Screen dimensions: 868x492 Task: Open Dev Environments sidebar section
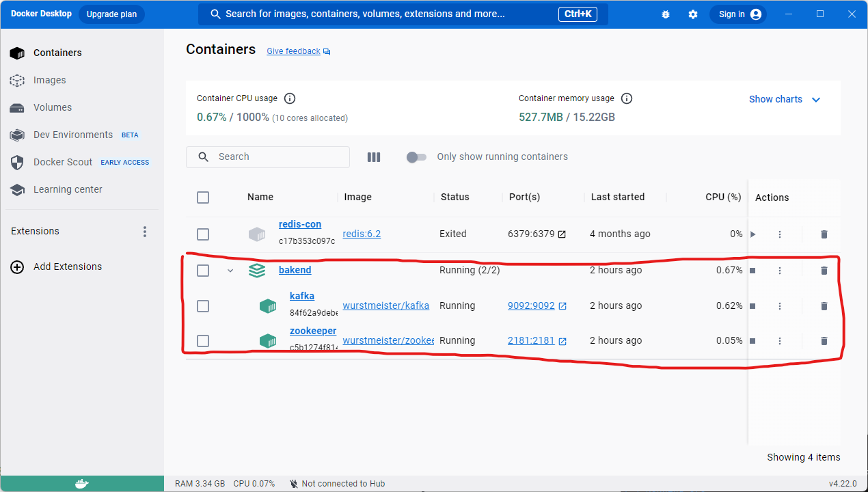[x=82, y=135]
